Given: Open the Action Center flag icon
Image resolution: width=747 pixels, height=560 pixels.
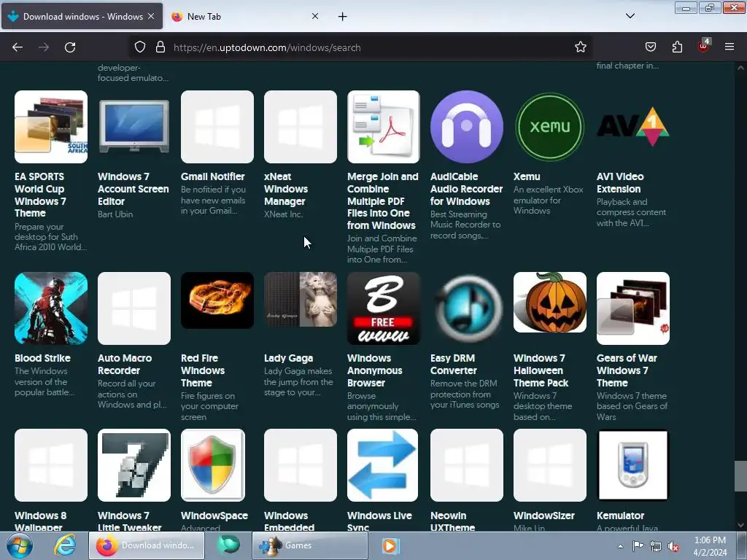Looking at the screenshot, I should coord(638,546).
